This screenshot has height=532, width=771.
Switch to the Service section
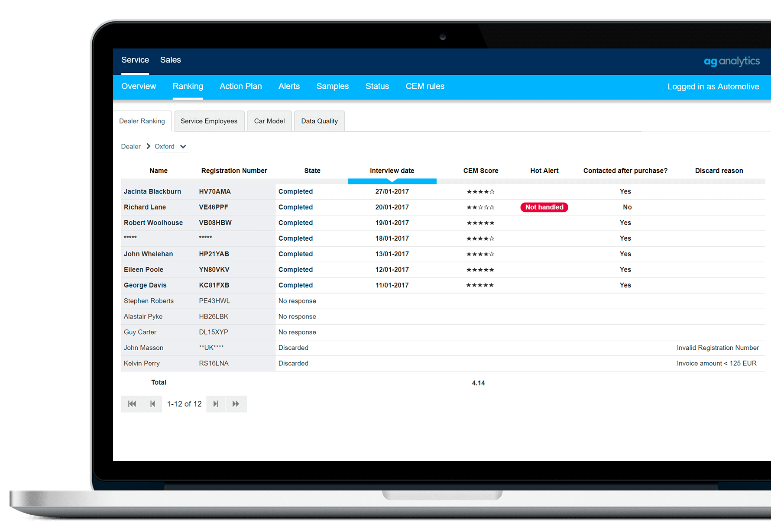tap(135, 60)
